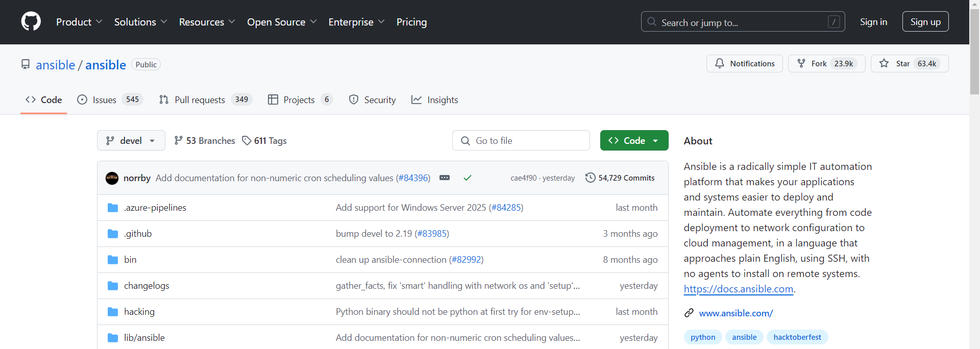Click the Search or jump to field
This screenshot has height=349, width=980.
(743, 22)
